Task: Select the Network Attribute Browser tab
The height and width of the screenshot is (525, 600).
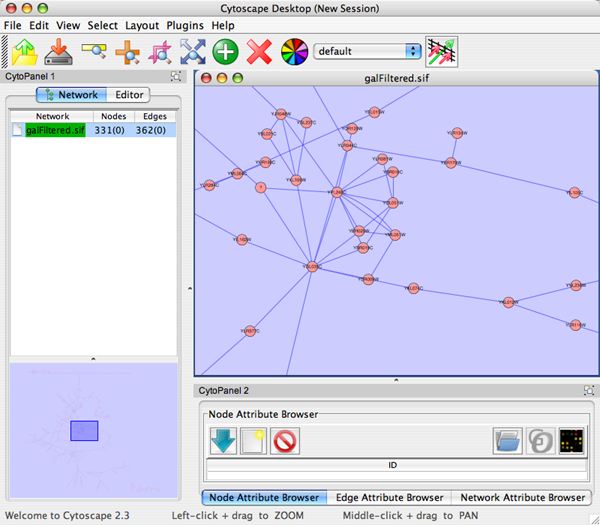Action: tap(522, 497)
